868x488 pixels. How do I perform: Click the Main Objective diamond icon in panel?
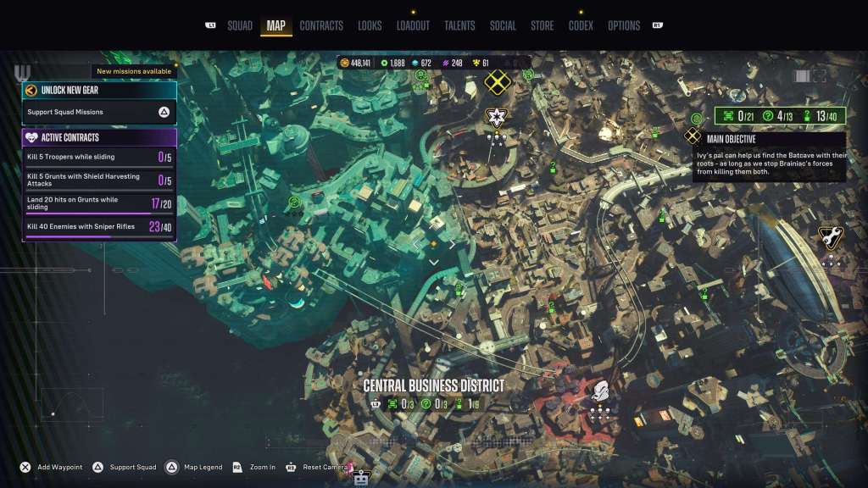(x=693, y=136)
